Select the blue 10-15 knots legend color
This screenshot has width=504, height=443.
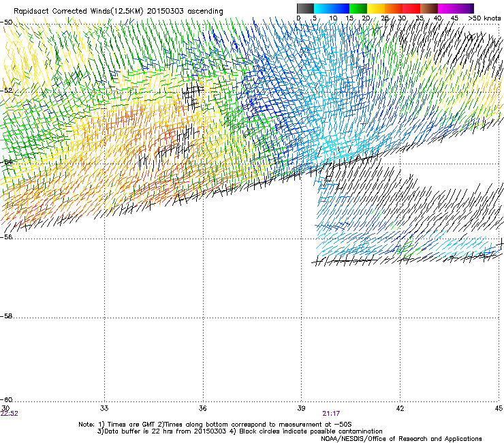[x=341, y=8]
